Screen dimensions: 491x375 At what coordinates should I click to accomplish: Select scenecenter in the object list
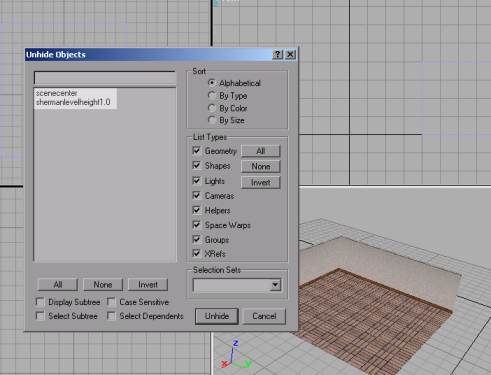pyautogui.click(x=56, y=93)
